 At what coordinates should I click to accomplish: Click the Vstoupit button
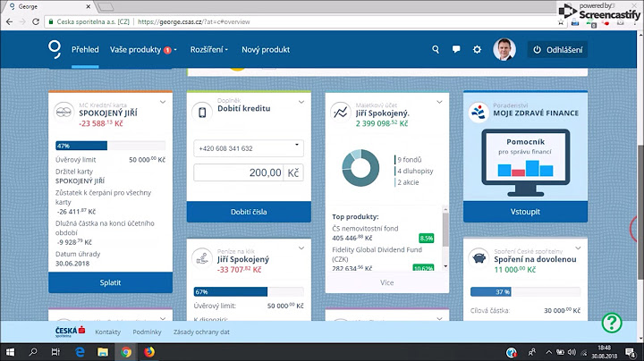(525, 212)
